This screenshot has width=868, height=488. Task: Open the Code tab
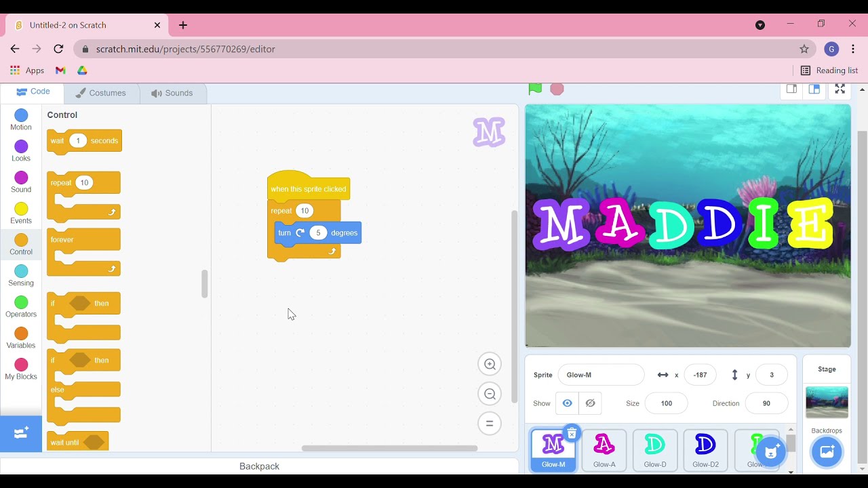(x=33, y=92)
